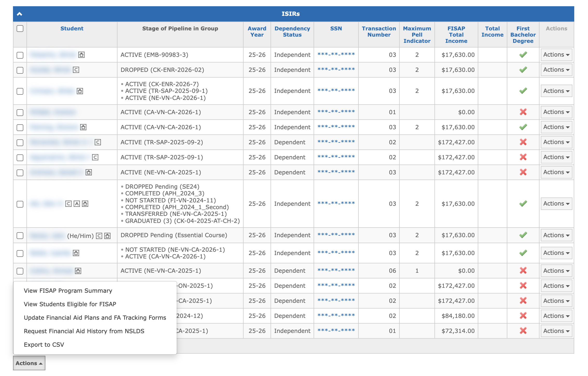The width and height of the screenshot is (588, 376).
Task: Open Actions dropdown for $72,314.00 row
Action: coord(556,331)
